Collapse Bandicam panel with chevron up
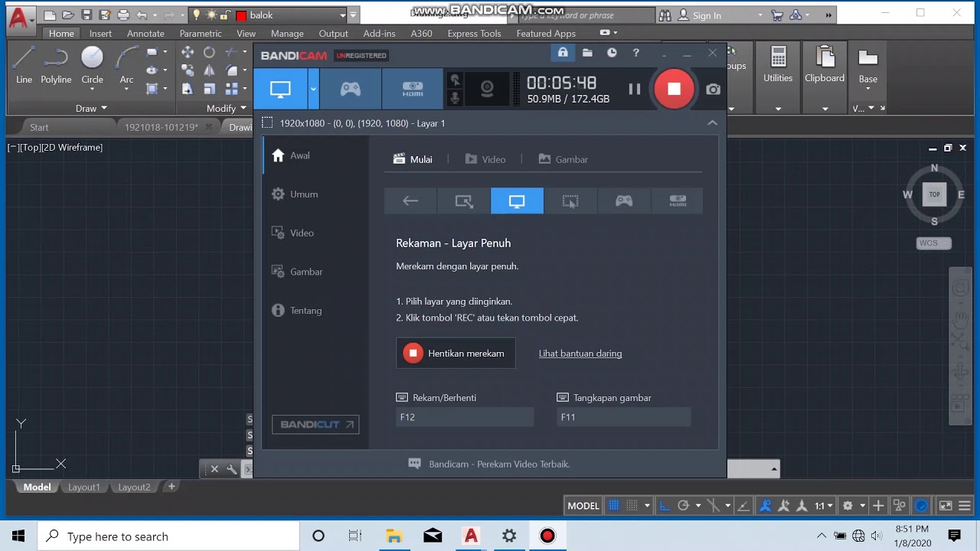980x551 pixels. (712, 122)
